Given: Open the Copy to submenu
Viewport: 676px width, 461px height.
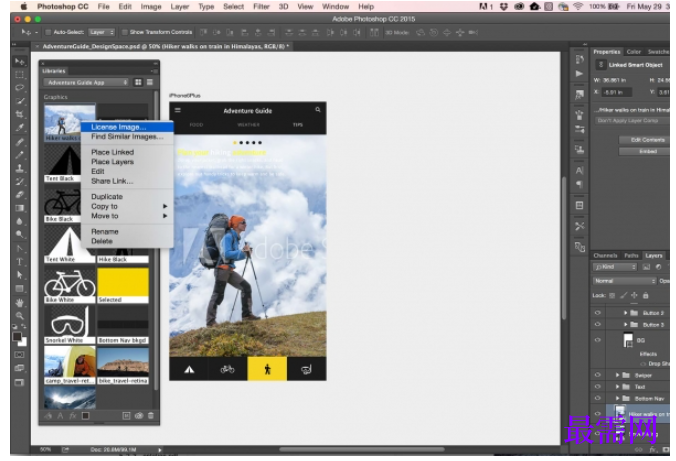Looking at the screenshot, I should tap(127, 206).
